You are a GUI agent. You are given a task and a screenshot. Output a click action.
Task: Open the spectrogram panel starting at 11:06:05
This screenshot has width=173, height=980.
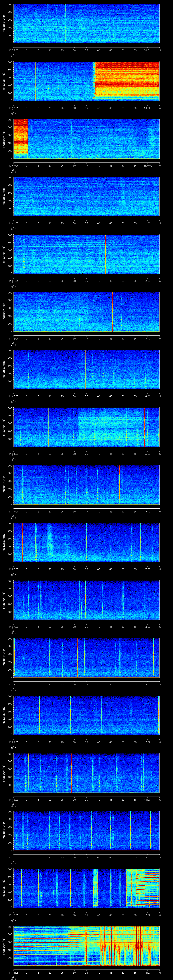86,543
